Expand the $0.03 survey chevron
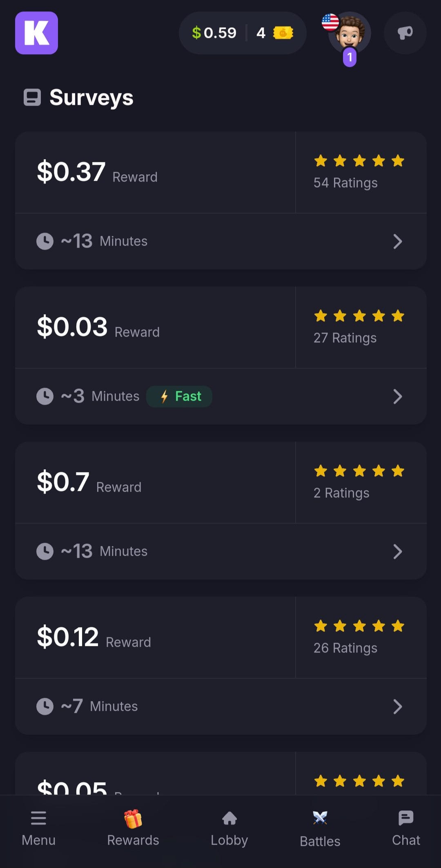The image size is (441, 868). click(398, 397)
